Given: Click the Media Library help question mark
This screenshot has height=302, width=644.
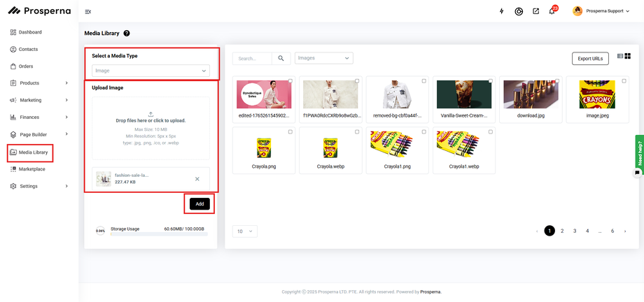Looking at the screenshot, I should click(x=127, y=34).
